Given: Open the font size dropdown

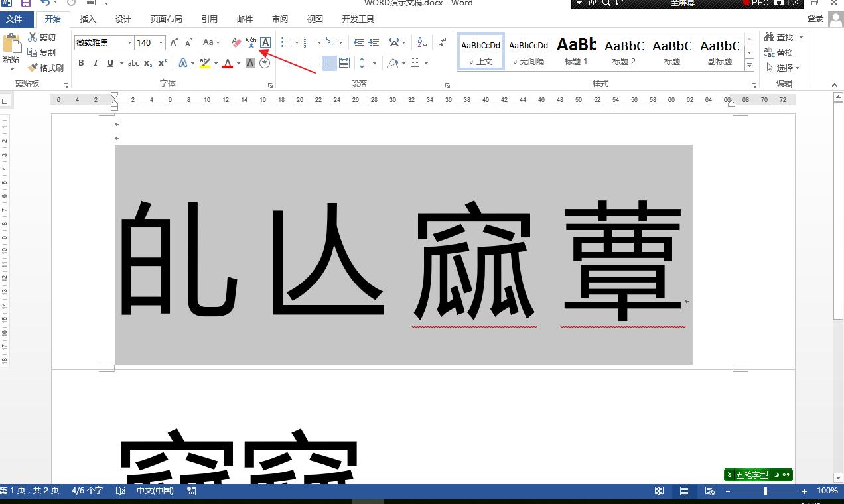Looking at the screenshot, I should point(159,42).
